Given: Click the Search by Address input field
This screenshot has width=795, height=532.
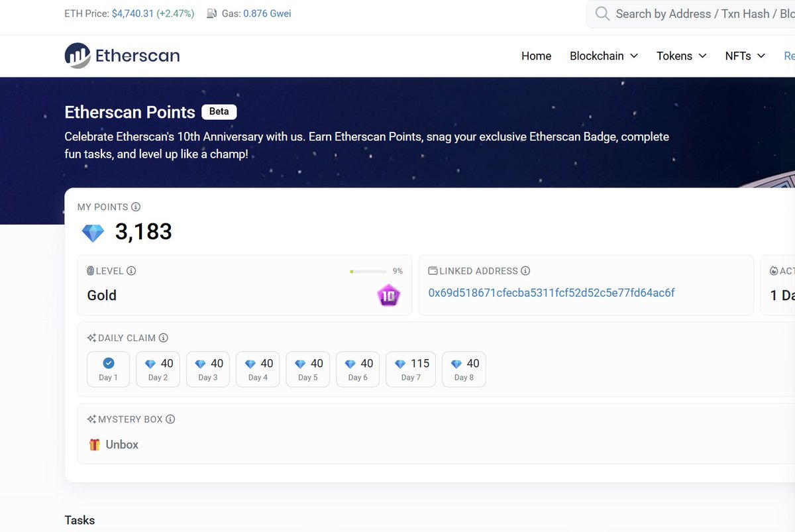Looking at the screenshot, I should point(690,14).
